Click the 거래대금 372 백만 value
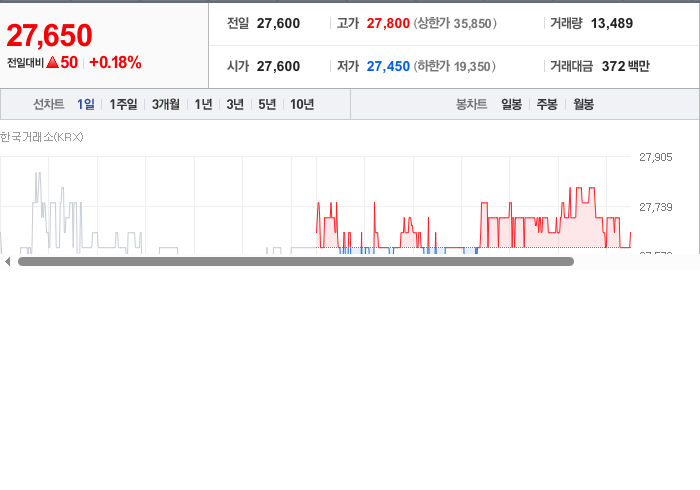The image size is (700, 490). coord(625,66)
